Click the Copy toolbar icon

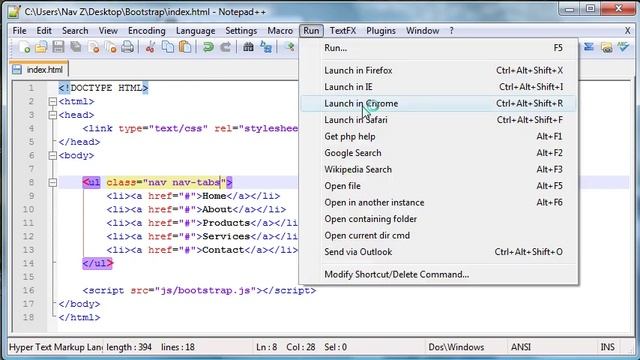coord(168,47)
